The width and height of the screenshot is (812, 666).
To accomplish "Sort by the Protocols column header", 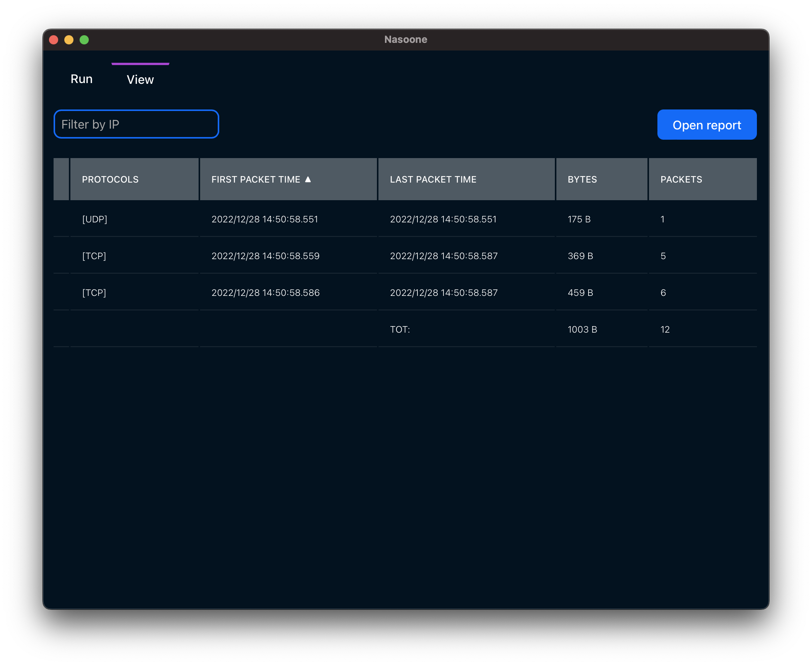I will pos(110,180).
